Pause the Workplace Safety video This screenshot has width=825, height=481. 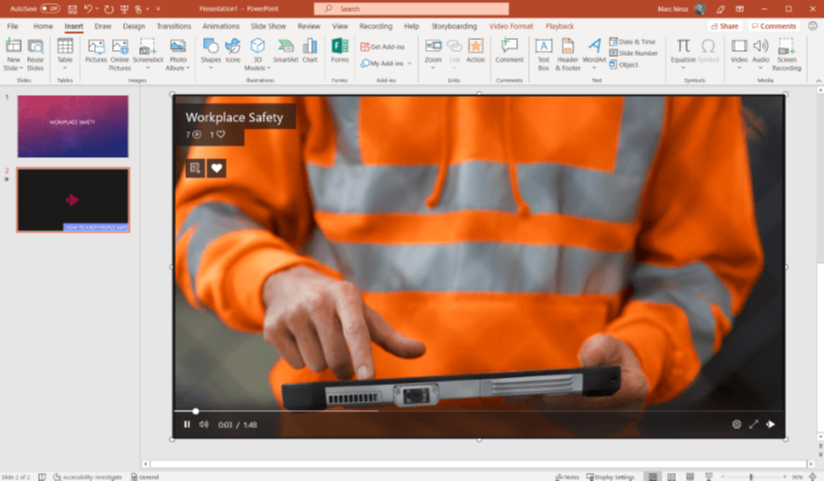coord(186,424)
